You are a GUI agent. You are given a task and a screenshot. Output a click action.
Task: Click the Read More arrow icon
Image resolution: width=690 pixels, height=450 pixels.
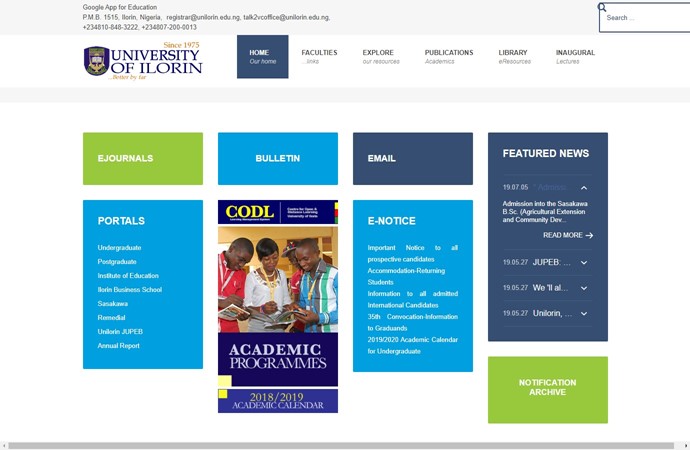pyautogui.click(x=589, y=235)
